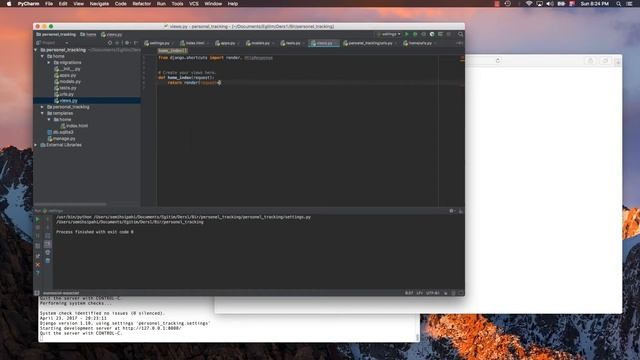
Task: Click project tree horizontal scrollbar
Action: click(70, 204)
